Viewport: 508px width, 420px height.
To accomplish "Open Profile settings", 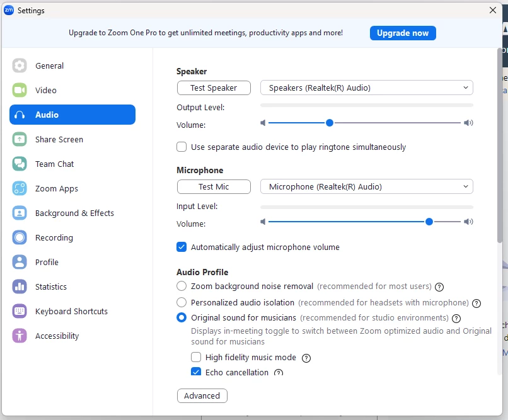I will [x=72, y=263].
